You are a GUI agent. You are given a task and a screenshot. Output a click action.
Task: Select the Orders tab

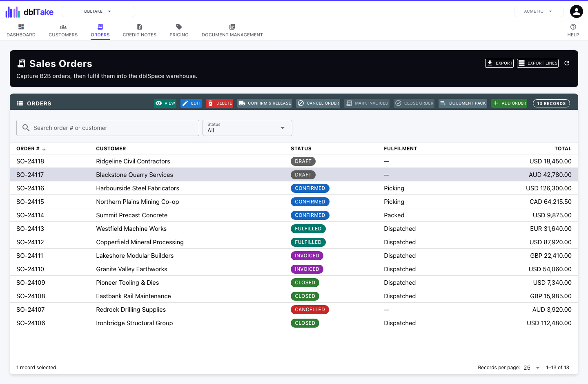click(100, 31)
